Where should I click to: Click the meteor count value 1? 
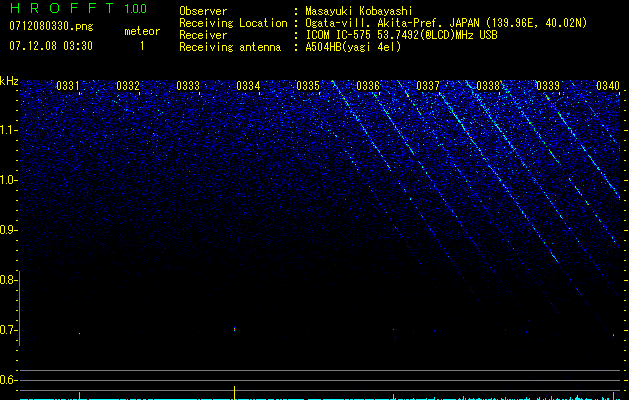pos(142,46)
